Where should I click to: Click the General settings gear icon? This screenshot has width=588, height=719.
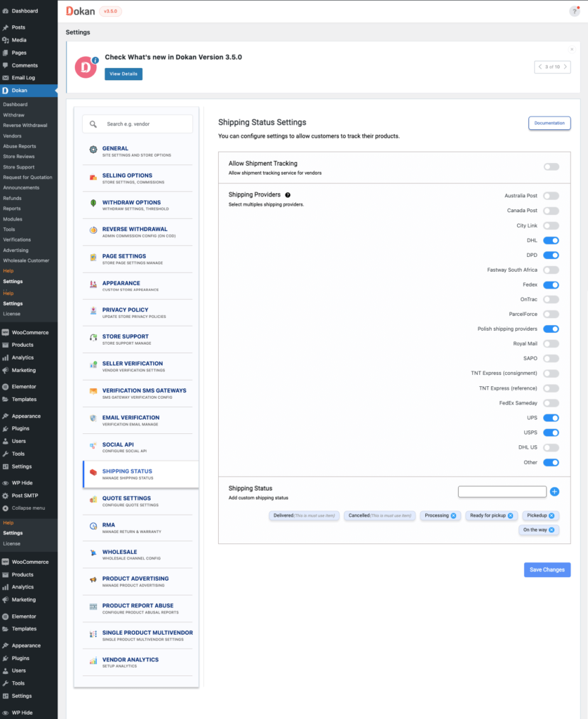click(x=93, y=150)
